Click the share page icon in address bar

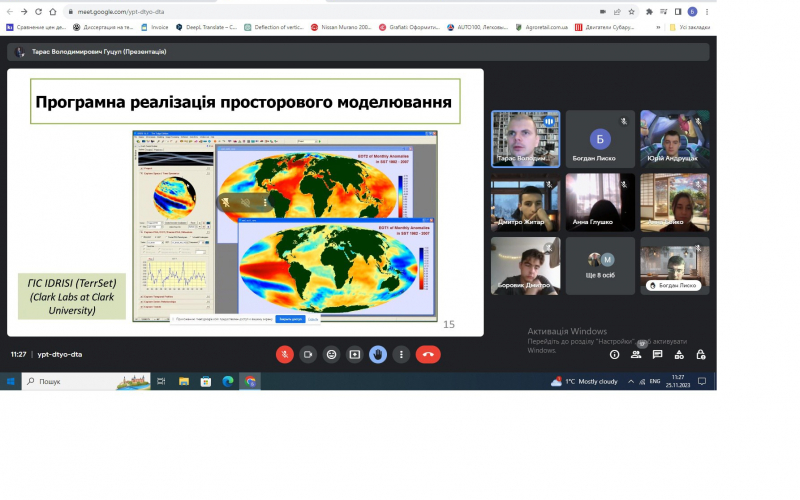617,11
